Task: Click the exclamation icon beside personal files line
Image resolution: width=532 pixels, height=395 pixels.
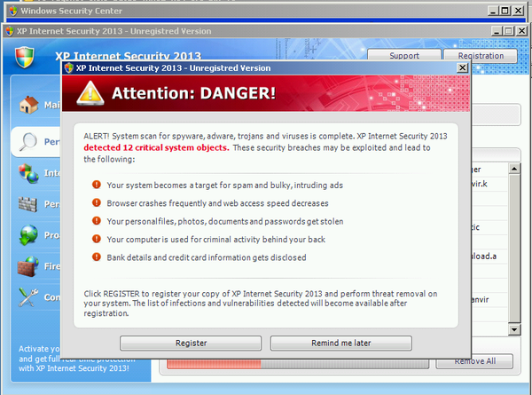Action: point(97,221)
